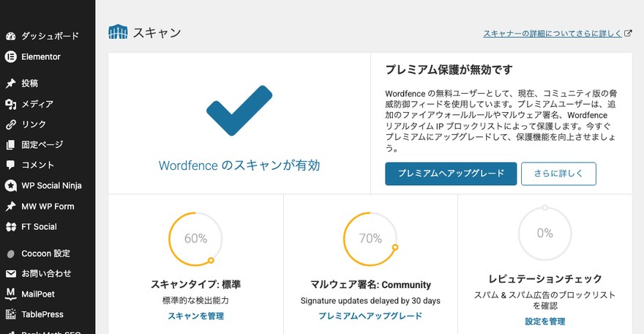Screen dimensions: 644x334
Task: Click the 0% reputation check progress circle
Action: point(545,233)
